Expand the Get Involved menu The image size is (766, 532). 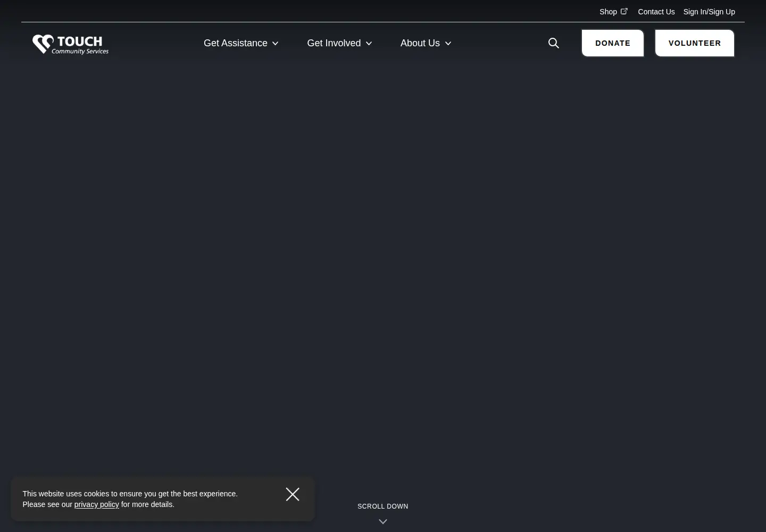(339, 43)
